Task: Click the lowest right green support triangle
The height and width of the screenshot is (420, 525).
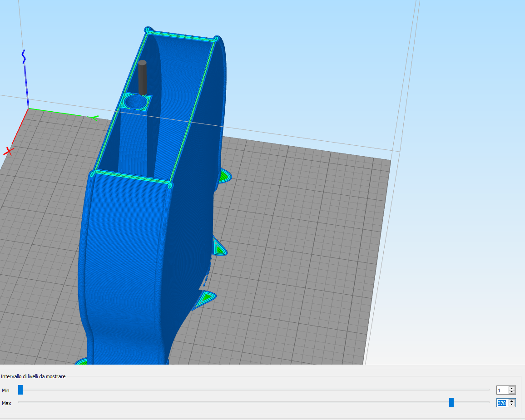Action: pos(207,298)
